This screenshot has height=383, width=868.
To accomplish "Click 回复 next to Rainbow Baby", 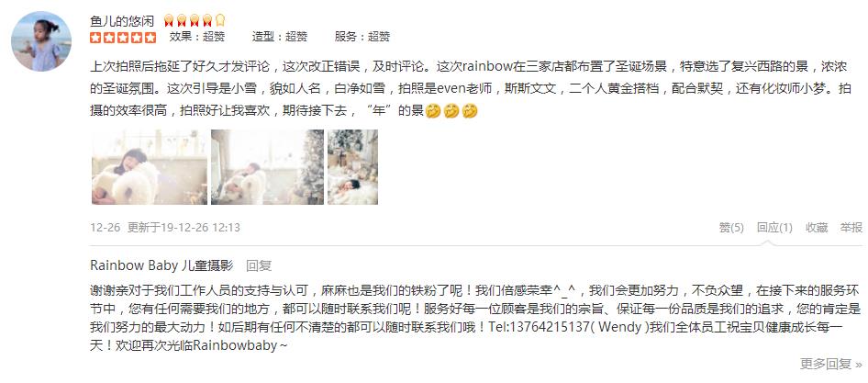I will coord(259,265).
